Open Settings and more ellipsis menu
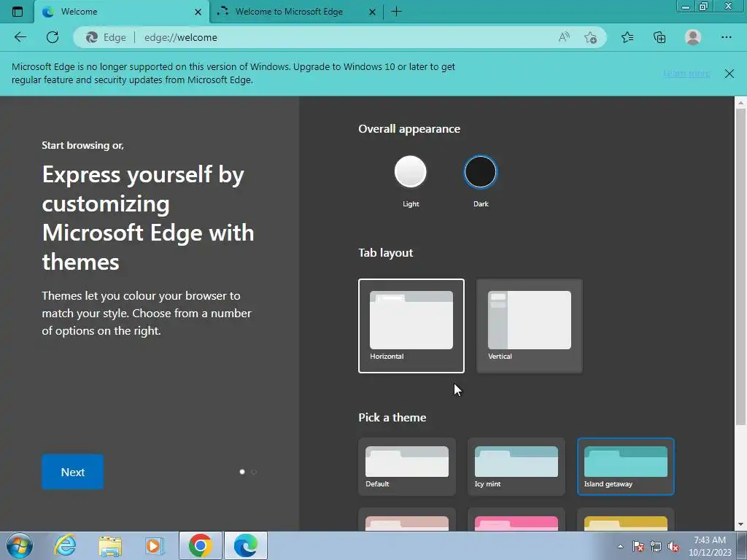Screen dimensions: 747x560 point(726,37)
